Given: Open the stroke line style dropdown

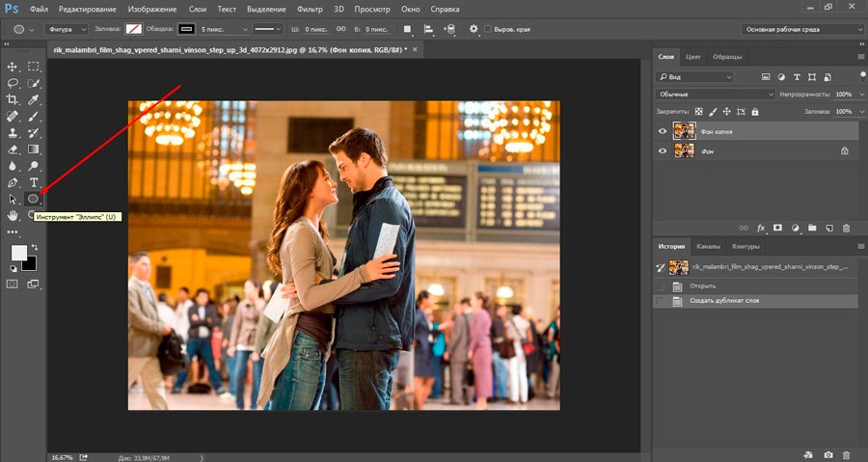Looking at the screenshot, I should [x=268, y=29].
